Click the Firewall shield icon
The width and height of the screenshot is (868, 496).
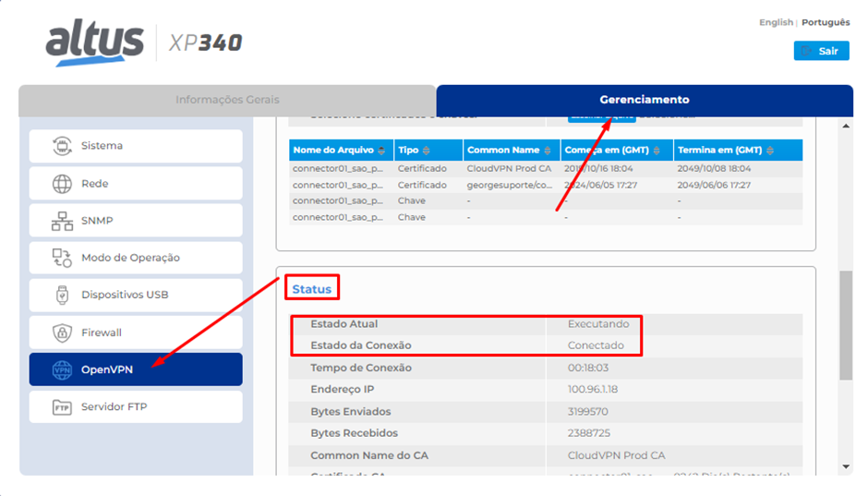coord(62,333)
